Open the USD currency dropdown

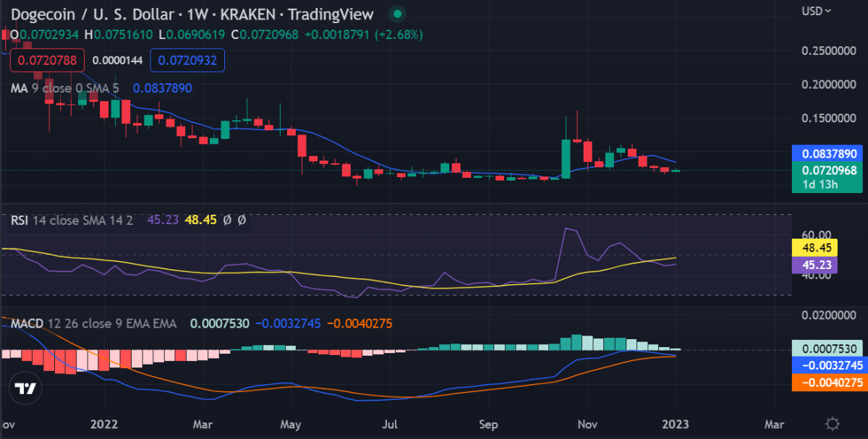tap(817, 11)
